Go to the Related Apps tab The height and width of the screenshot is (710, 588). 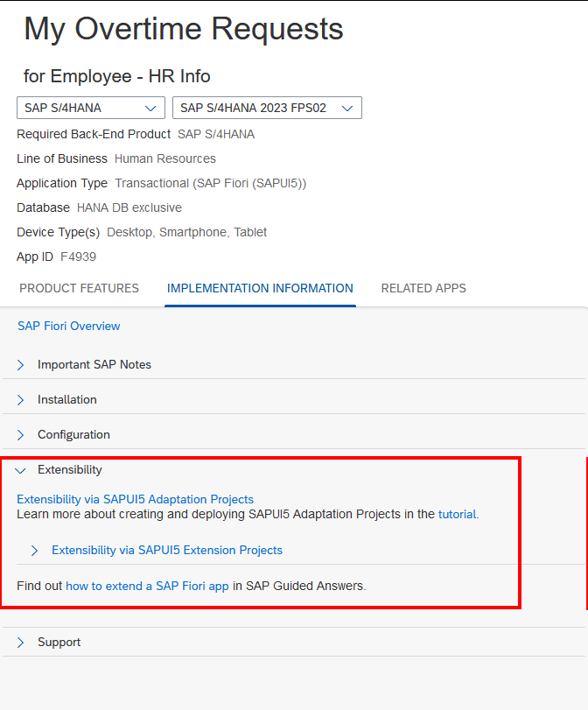423,288
